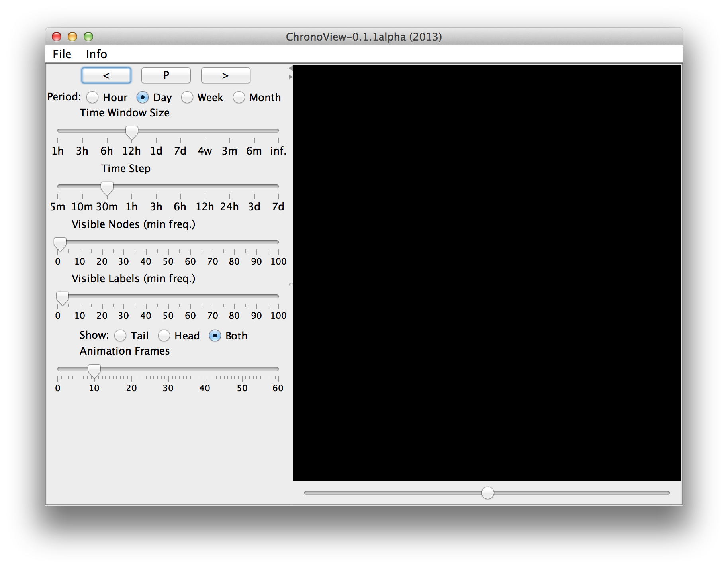Click the timeline slider thumb below the canvas
The width and height of the screenshot is (728, 569).
pyautogui.click(x=488, y=493)
